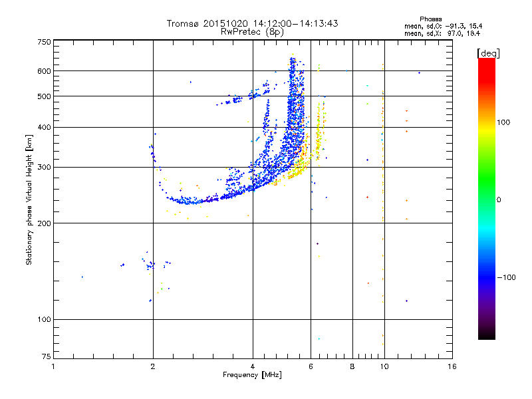532x399 pixels.
Task: Click y-axis tick label "300"
Action: tap(45, 168)
